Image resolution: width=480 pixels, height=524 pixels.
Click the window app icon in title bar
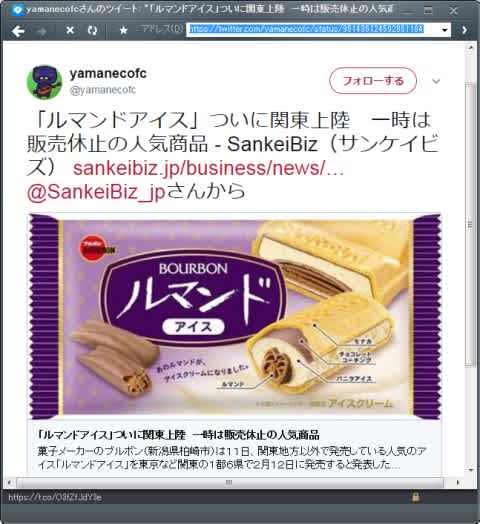[17, 10]
